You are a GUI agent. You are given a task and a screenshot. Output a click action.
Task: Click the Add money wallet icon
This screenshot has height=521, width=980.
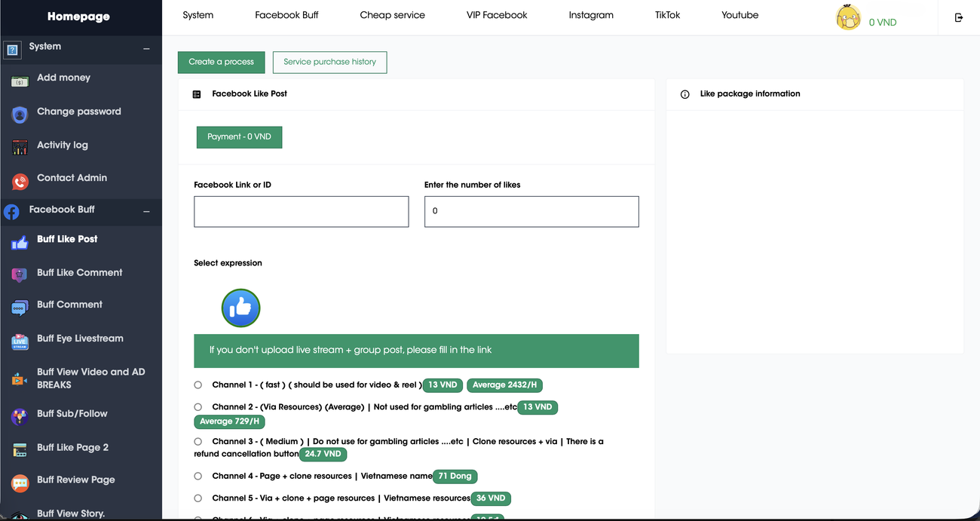20,80
